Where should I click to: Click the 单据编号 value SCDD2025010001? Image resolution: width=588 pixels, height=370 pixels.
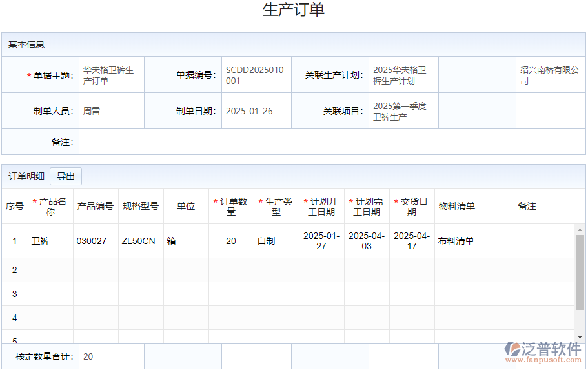[254, 75]
